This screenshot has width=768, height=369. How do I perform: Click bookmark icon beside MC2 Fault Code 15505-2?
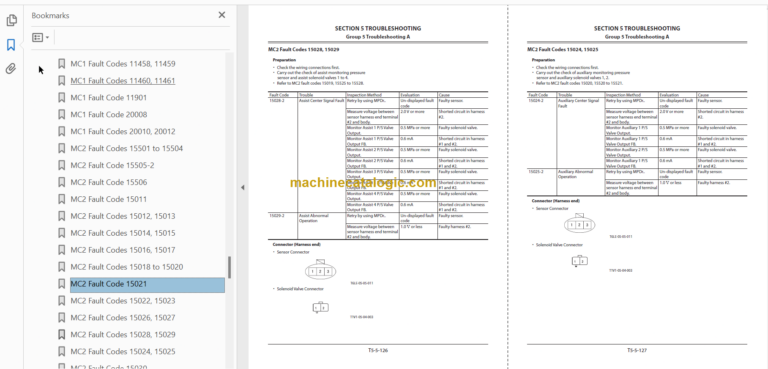[62, 165]
